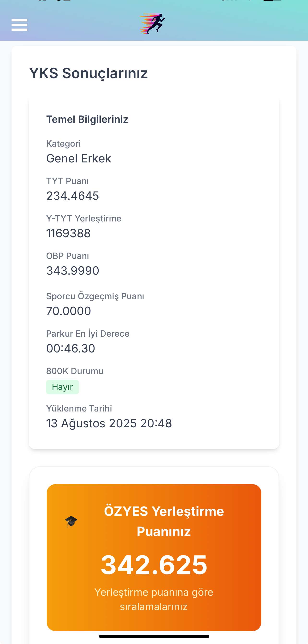Tap the Kategori label
The image size is (308, 644).
click(x=63, y=143)
